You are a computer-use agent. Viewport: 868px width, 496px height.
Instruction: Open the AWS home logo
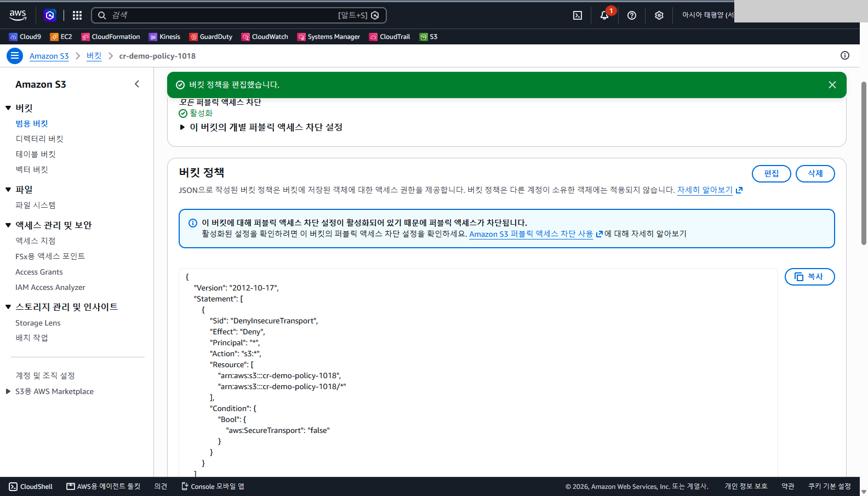tap(18, 15)
